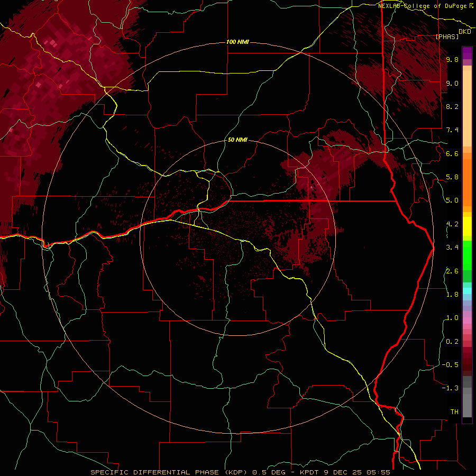Click the 1.0 scale value
The width and height of the screenshot is (476, 476).
pos(452,318)
